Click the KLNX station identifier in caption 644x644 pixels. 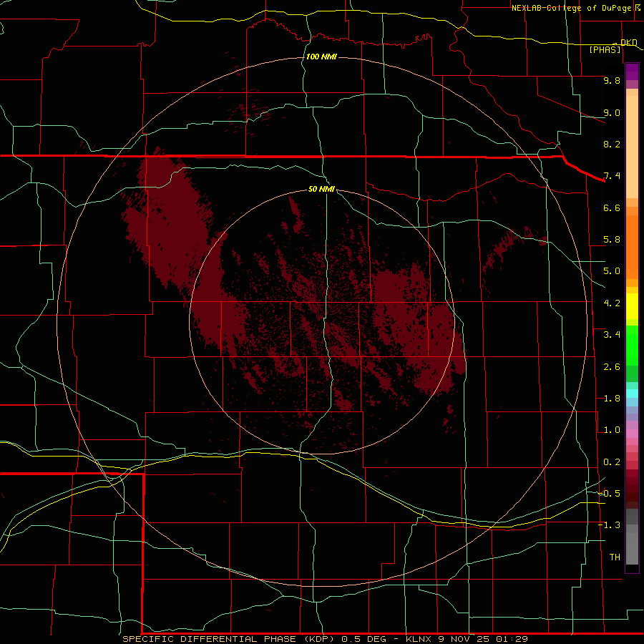click(419, 639)
